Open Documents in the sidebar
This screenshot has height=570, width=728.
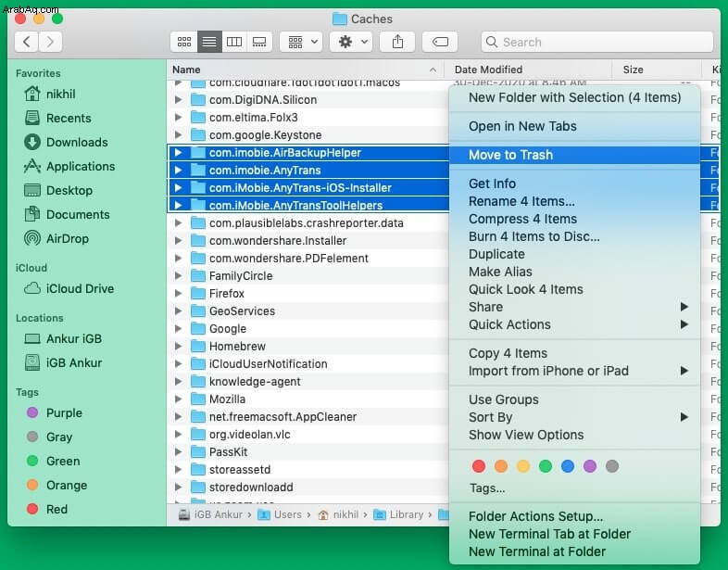67,215
